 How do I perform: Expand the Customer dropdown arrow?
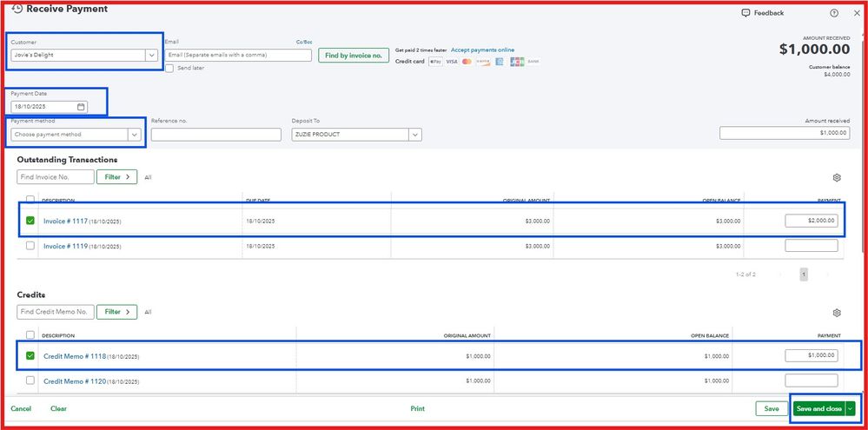[152, 56]
